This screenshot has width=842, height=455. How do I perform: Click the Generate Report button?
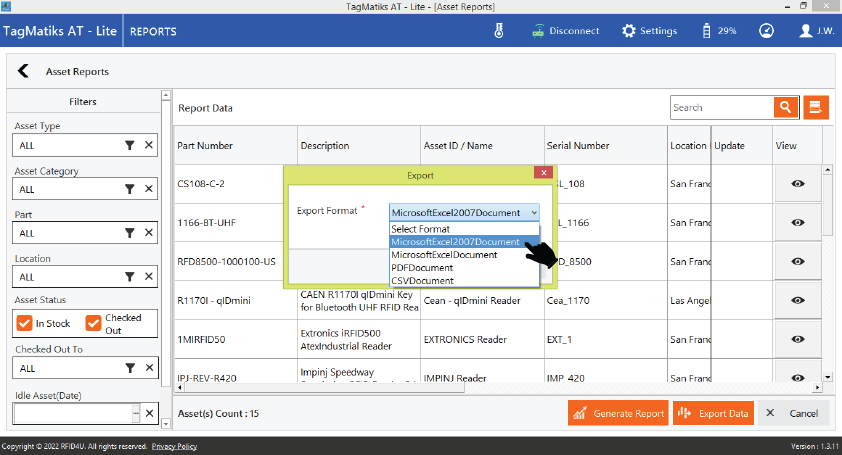[x=617, y=413]
